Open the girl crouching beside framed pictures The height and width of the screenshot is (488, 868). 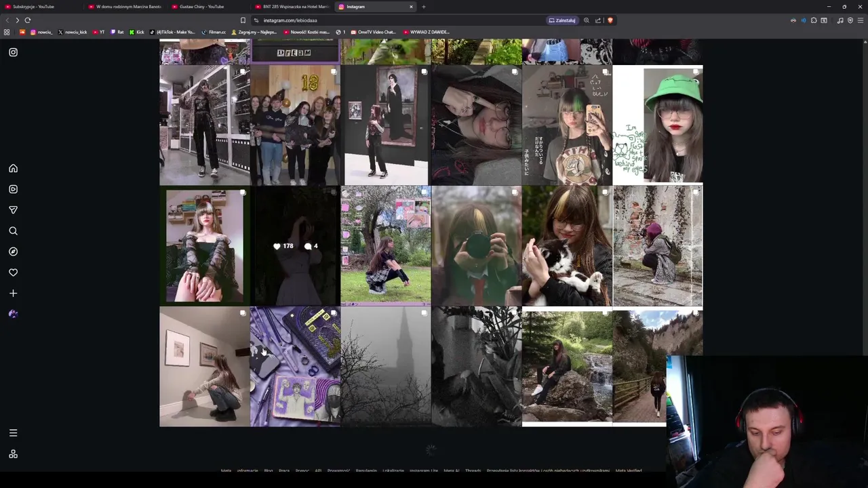204,367
